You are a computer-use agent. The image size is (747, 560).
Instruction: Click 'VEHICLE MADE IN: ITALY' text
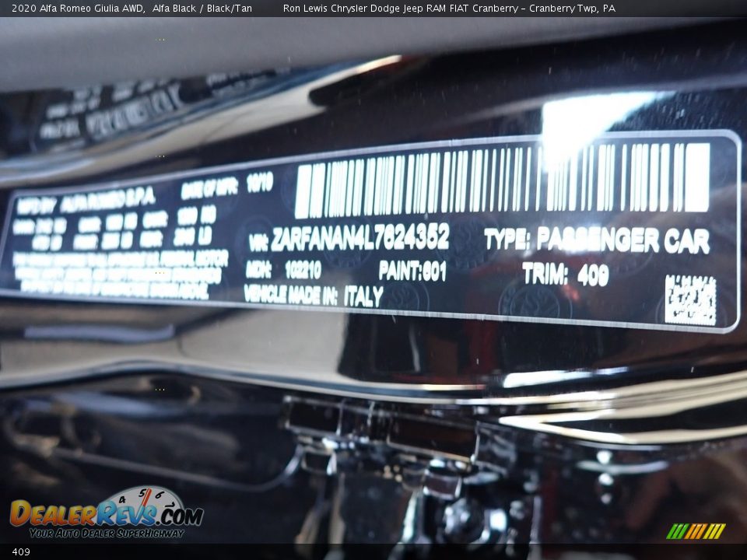tap(314, 296)
